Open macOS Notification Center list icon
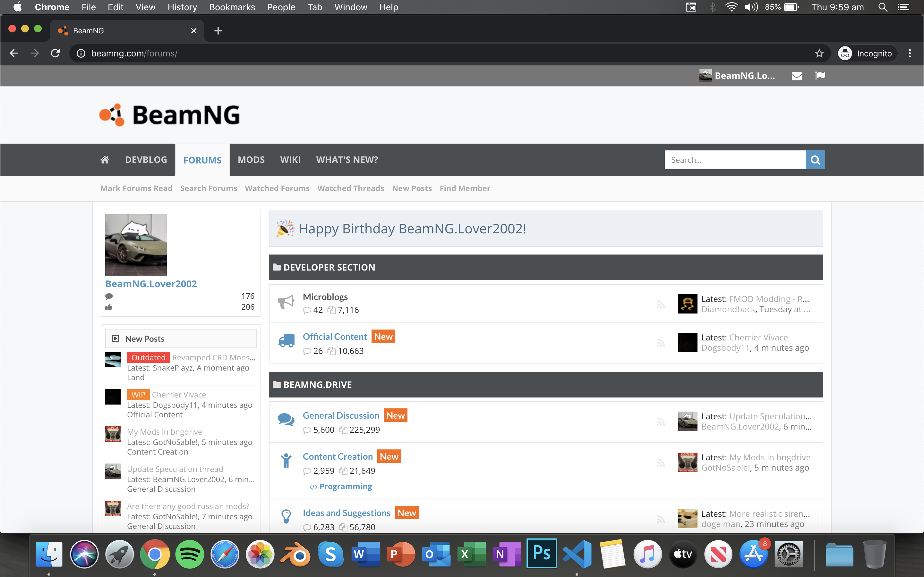This screenshot has height=577, width=924. [x=903, y=7]
